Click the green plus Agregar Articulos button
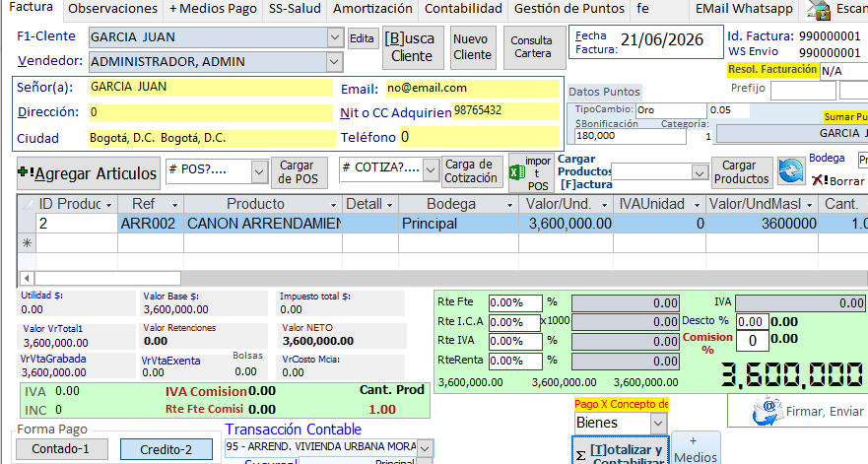 pyautogui.click(x=88, y=173)
